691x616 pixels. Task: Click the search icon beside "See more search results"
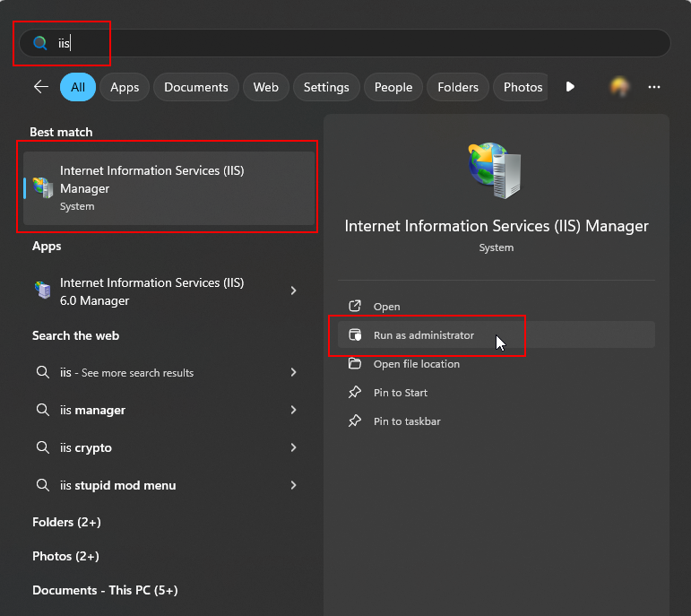tap(42, 372)
